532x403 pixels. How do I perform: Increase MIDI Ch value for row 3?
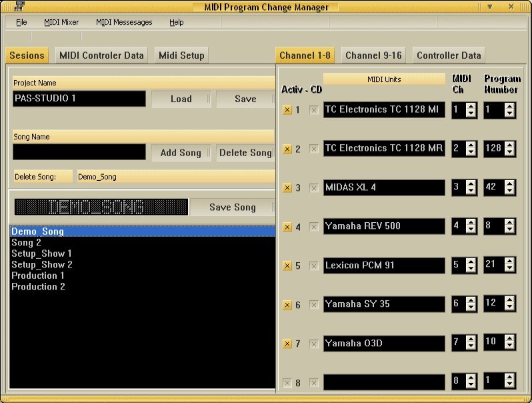click(x=471, y=184)
